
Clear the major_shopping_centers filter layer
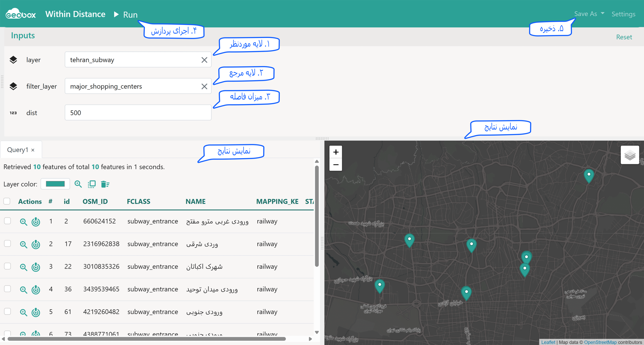point(204,86)
